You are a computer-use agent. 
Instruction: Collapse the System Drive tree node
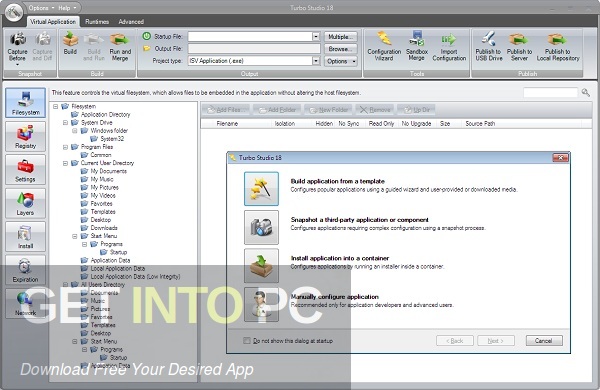(x=65, y=122)
